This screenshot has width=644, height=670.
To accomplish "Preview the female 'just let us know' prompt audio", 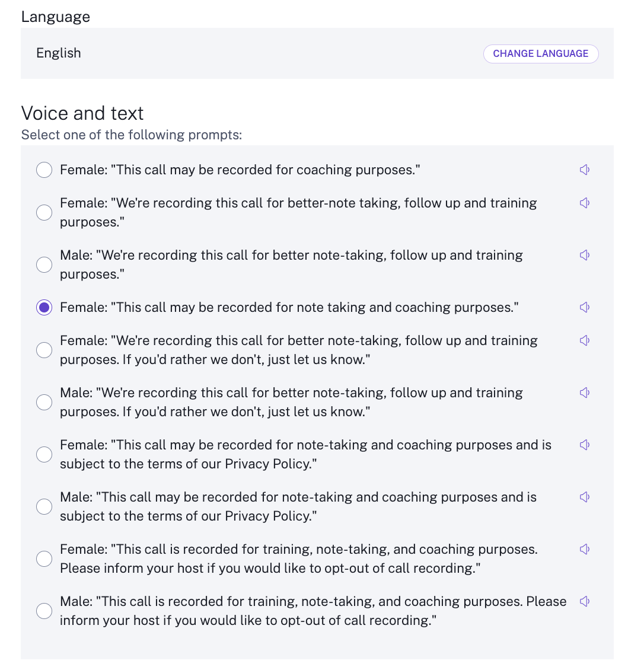I will [x=585, y=340].
